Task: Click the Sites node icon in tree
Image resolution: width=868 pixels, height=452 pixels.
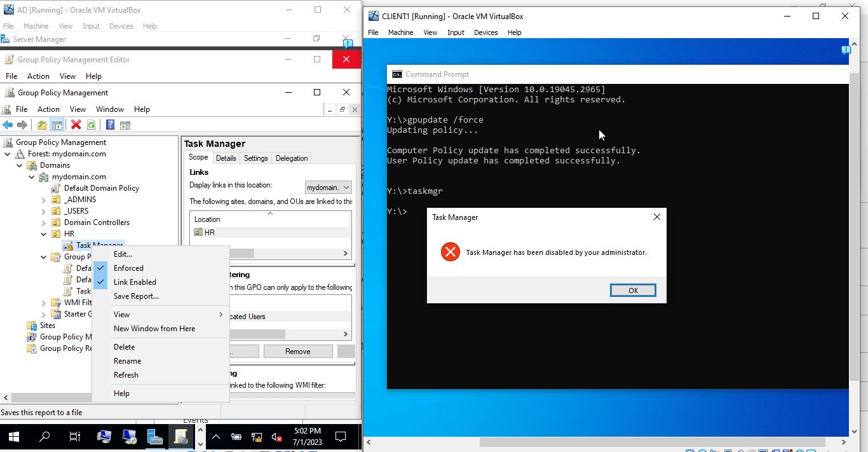Action: 32,325
